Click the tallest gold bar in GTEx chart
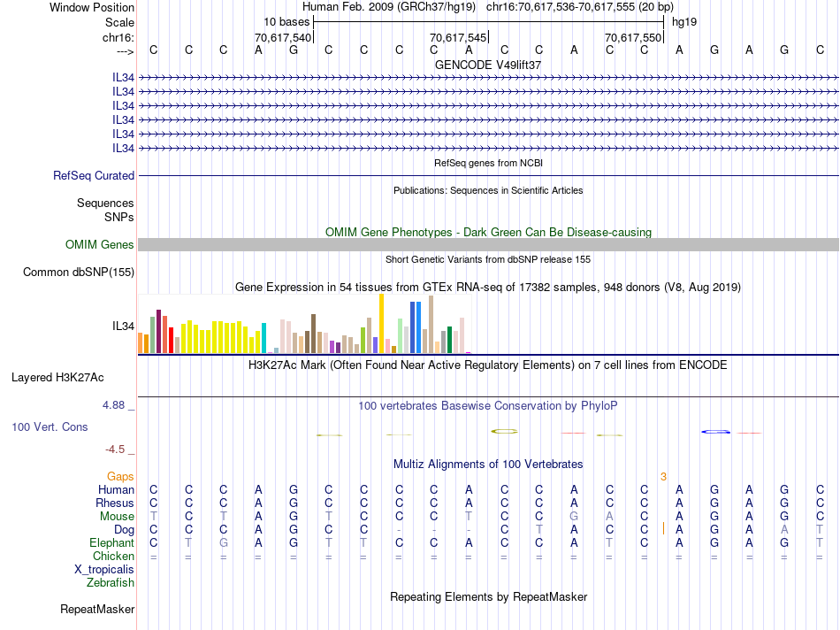The image size is (840, 630). [x=381, y=323]
